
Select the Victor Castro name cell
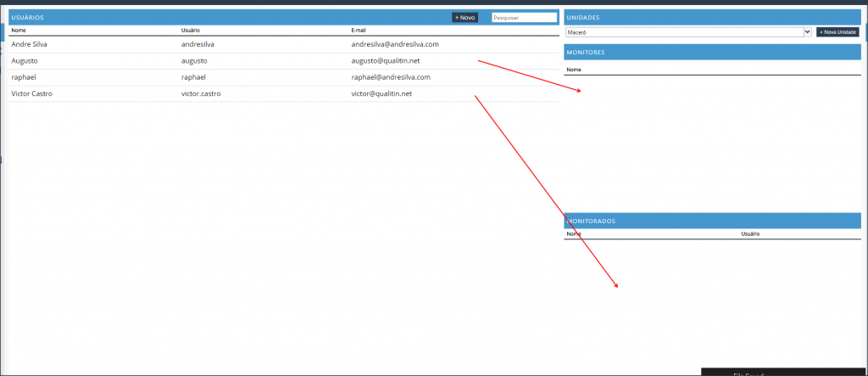click(x=31, y=93)
